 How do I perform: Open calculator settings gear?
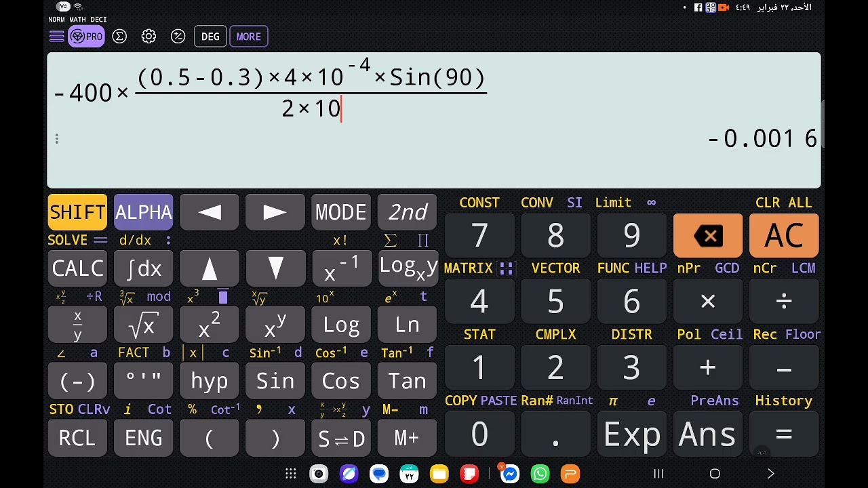(149, 37)
